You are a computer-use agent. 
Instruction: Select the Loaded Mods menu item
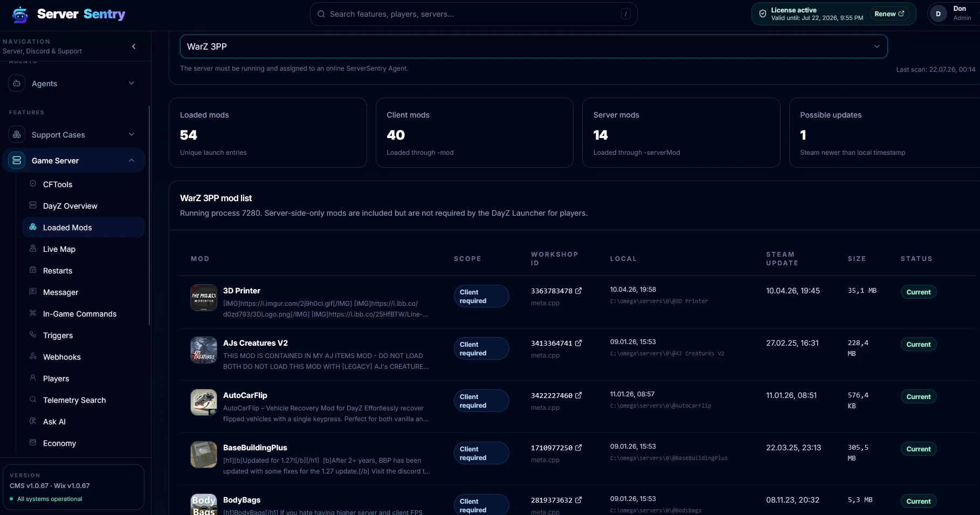(84, 228)
